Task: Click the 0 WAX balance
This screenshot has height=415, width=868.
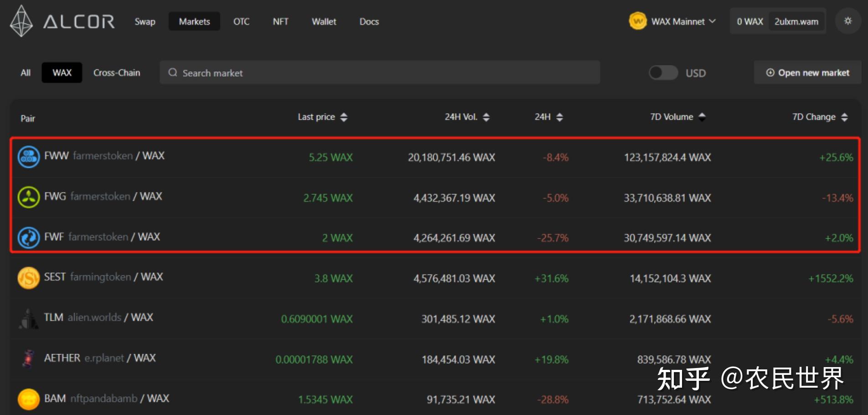Action: click(x=750, y=21)
